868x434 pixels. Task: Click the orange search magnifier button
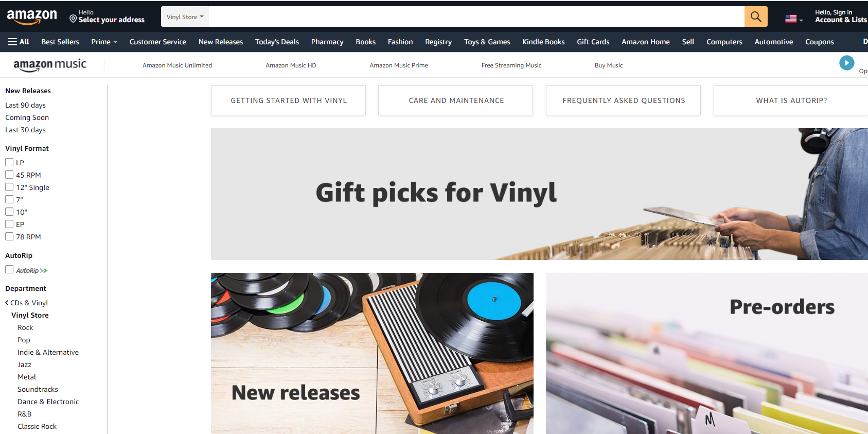point(756,16)
